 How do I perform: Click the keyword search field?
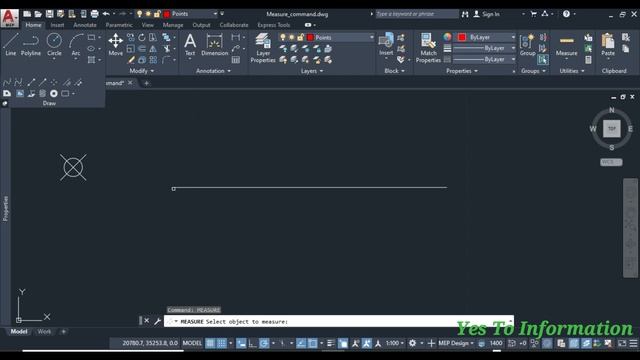tap(417, 14)
